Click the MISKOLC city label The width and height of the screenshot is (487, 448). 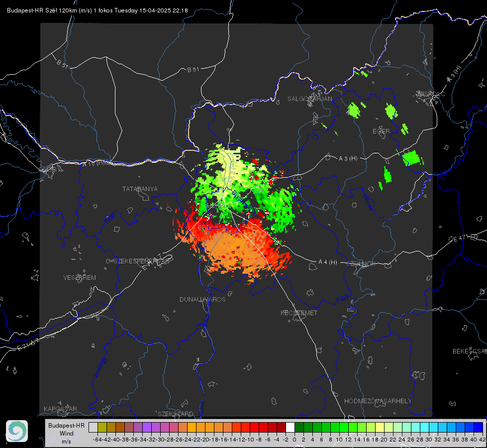click(x=431, y=94)
